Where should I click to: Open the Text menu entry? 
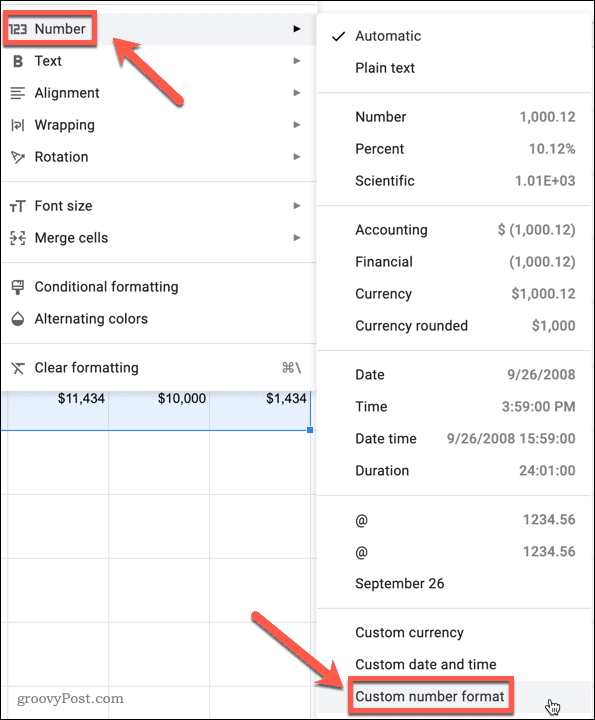point(158,61)
